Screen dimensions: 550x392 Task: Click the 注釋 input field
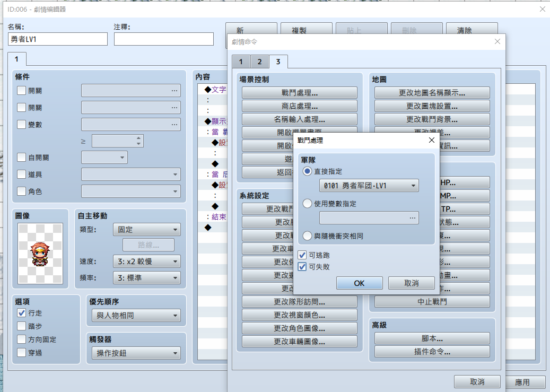pyautogui.click(x=164, y=39)
